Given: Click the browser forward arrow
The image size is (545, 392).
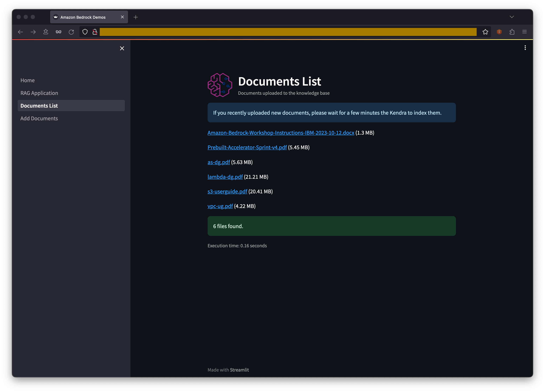Looking at the screenshot, I should pyautogui.click(x=33, y=32).
